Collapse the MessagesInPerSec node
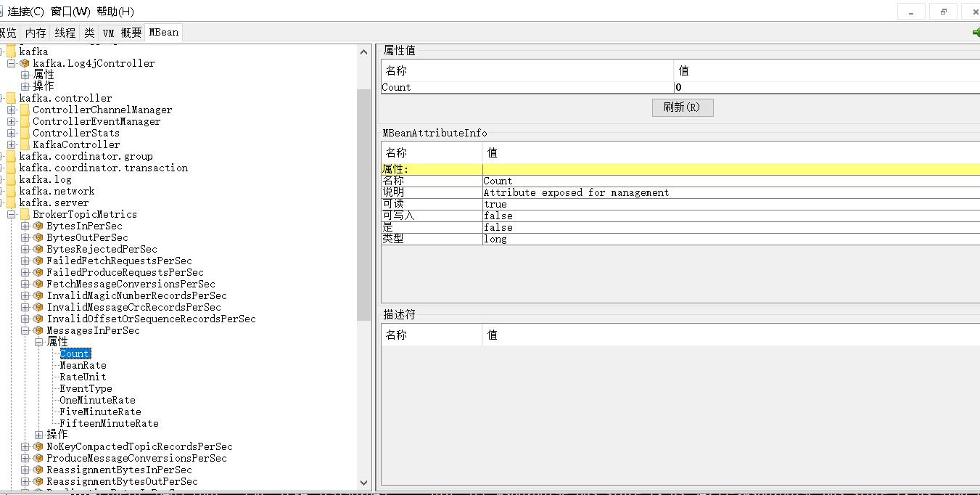 pyautogui.click(x=25, y=330)
